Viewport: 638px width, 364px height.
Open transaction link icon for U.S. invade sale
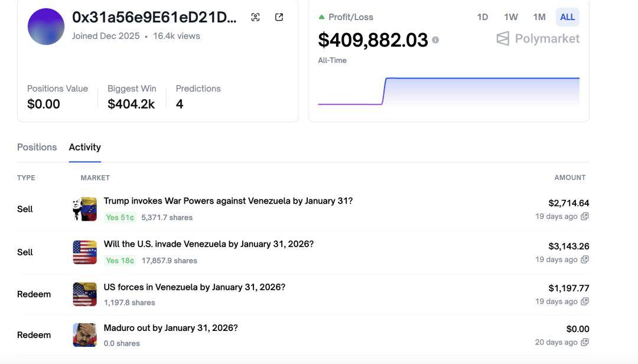585,260
